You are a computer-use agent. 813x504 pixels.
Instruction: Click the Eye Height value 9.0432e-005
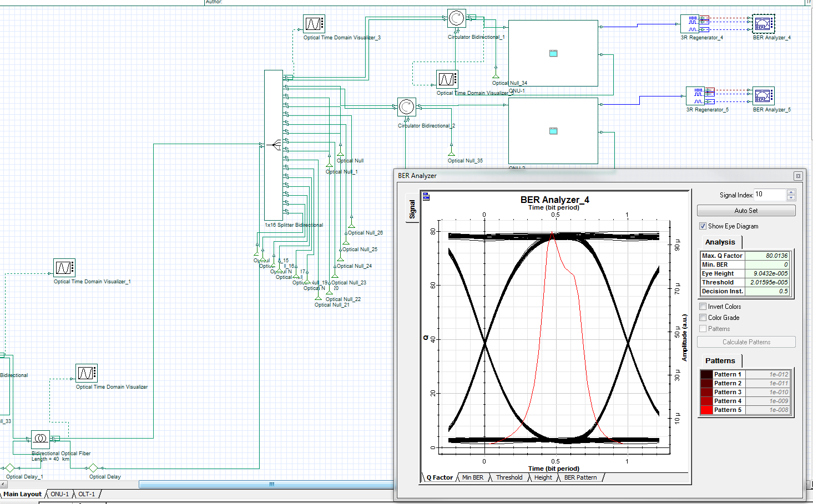(767, 273)
